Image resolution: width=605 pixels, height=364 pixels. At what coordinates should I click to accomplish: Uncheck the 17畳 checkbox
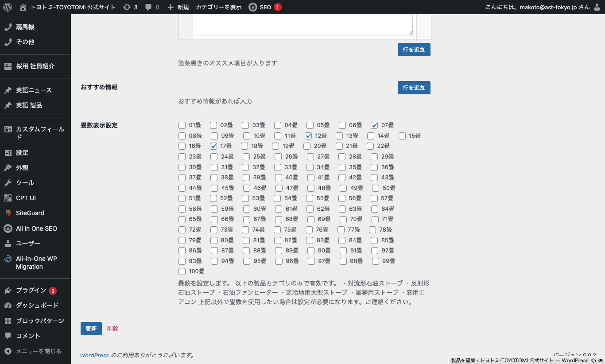coord(213,146)
